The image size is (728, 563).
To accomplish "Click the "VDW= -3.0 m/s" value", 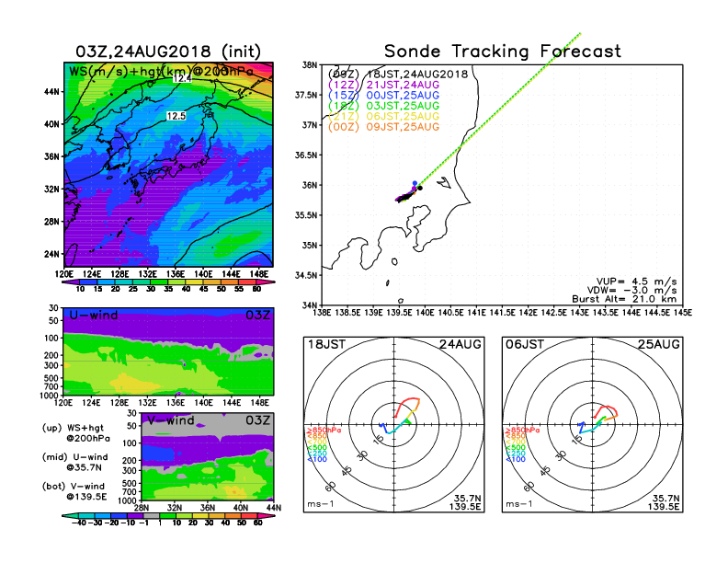I will (x=631, y=291).
